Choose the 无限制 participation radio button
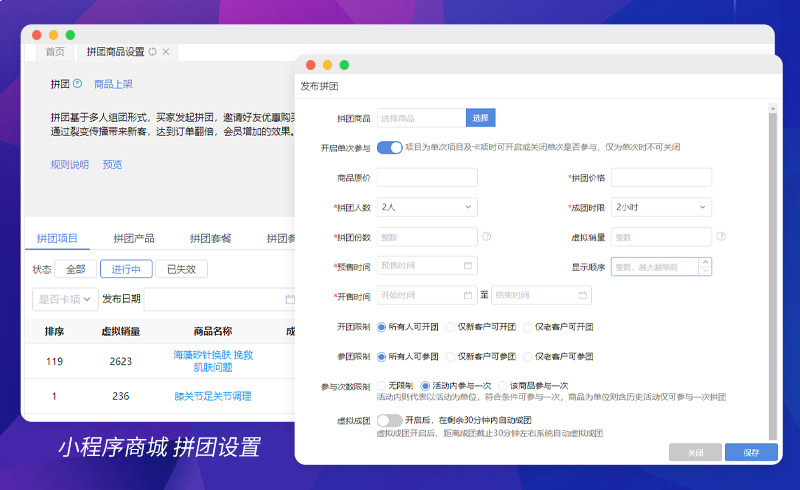This screenshot has width=800, height=490. pos(382,385)
